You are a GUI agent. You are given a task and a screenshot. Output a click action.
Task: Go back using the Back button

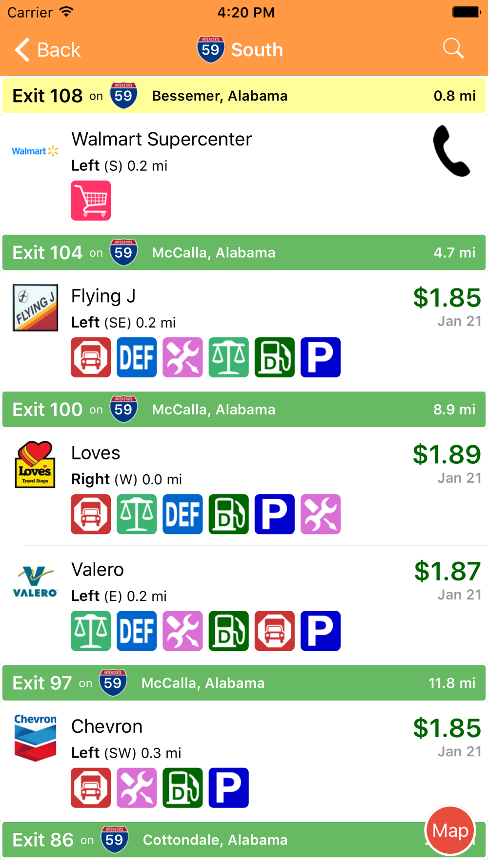tap(47, 50)
